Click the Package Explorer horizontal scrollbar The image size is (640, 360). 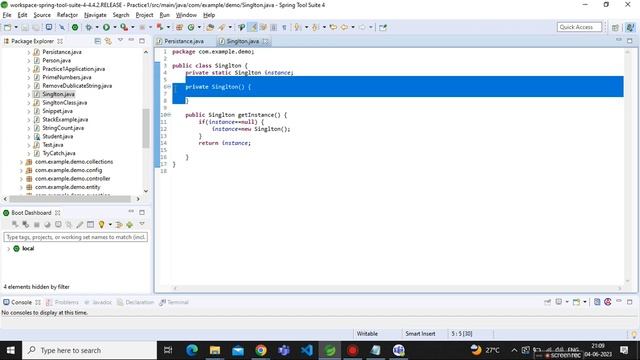70,199
